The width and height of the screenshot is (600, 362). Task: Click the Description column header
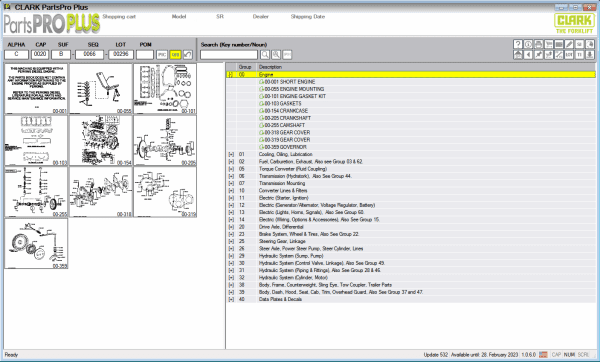tap(426, 67)
